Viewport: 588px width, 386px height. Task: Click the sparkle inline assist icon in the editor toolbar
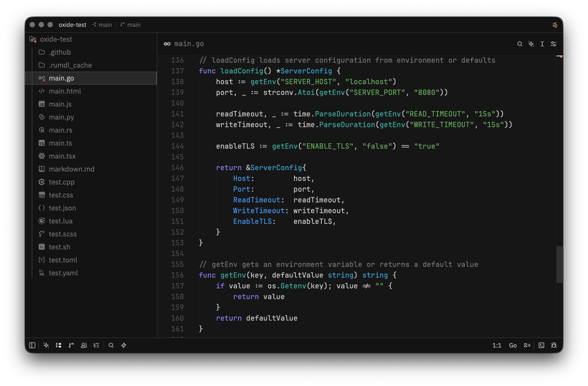click(531, 44)
